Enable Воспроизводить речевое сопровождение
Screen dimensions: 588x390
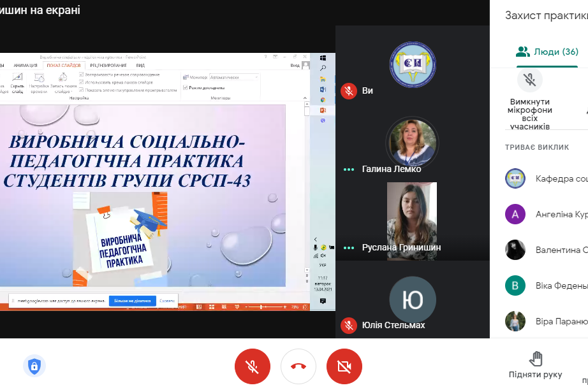[81, 74]
